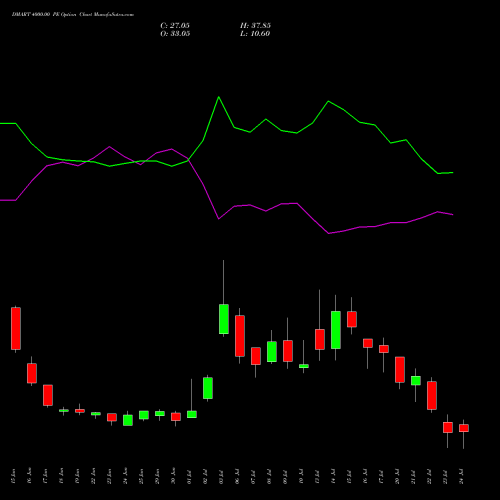Select the red candle on 22 Jul
This screenshot has height=500, width=500.
coord(432,395)
